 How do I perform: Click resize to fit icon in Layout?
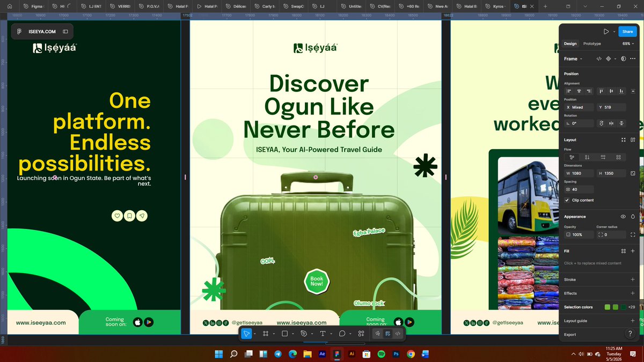point(624,140)
